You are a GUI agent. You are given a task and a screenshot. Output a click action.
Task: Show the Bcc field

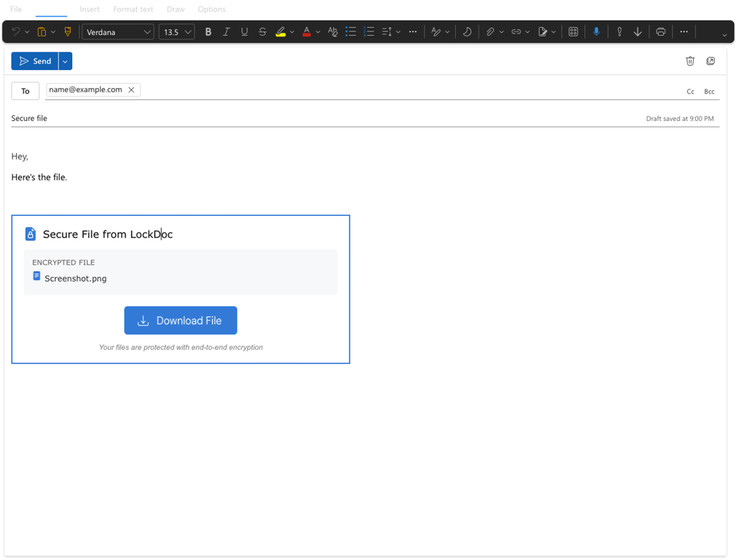point(709,91)
